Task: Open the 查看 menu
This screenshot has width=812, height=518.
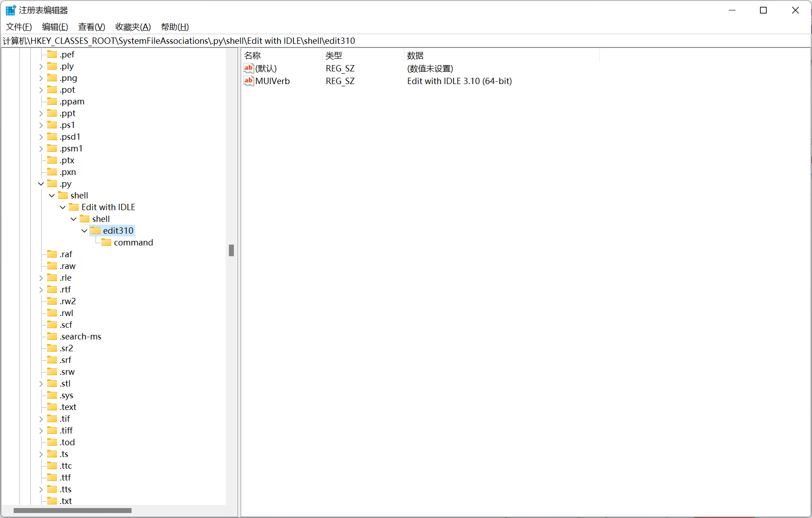Action: point(91,27)
